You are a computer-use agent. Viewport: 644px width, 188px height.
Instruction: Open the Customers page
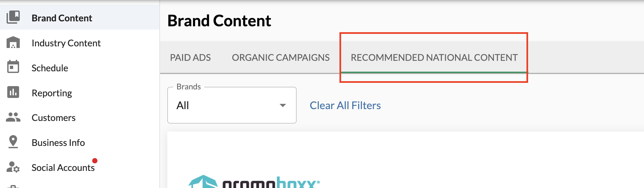(x=54, y=118)
